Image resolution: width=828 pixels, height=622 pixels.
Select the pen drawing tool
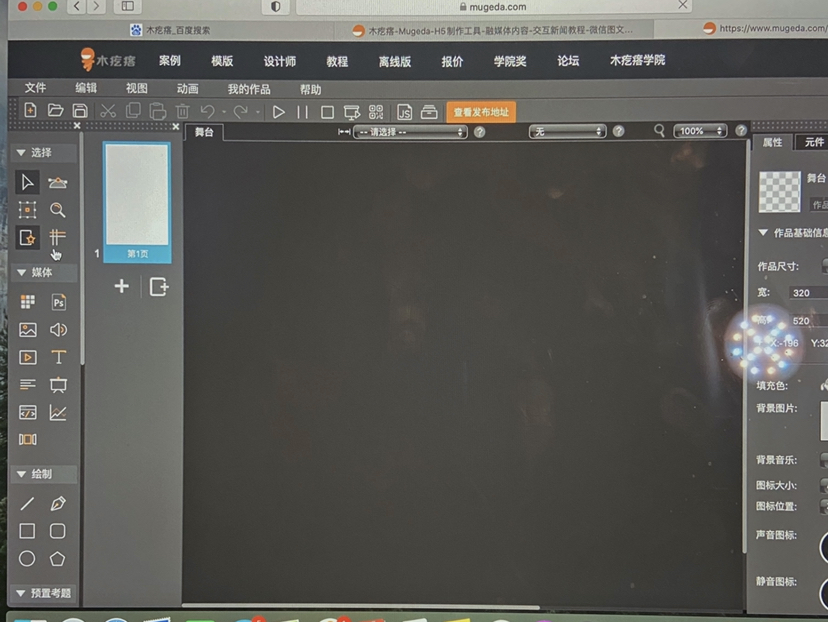click(58, 504)
